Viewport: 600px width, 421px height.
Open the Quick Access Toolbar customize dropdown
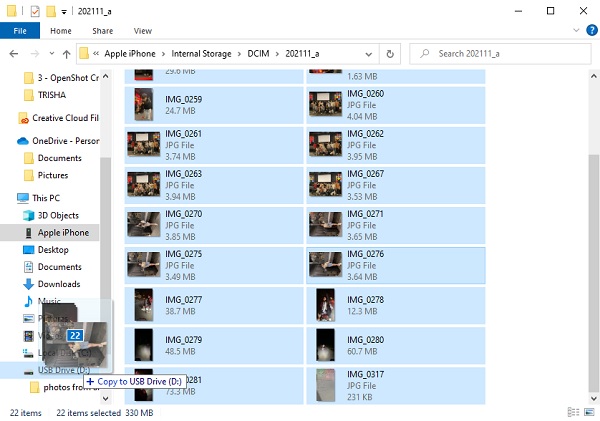pos(64,12)
